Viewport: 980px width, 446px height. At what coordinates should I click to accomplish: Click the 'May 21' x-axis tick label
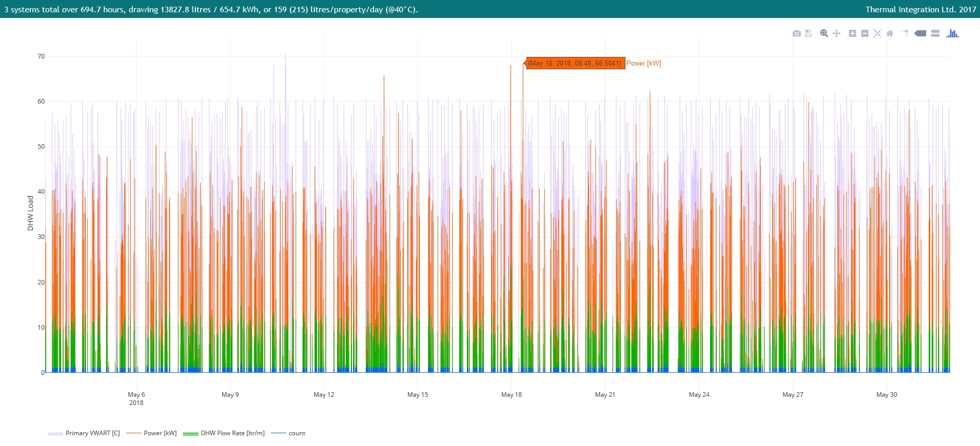pos(605,395)
